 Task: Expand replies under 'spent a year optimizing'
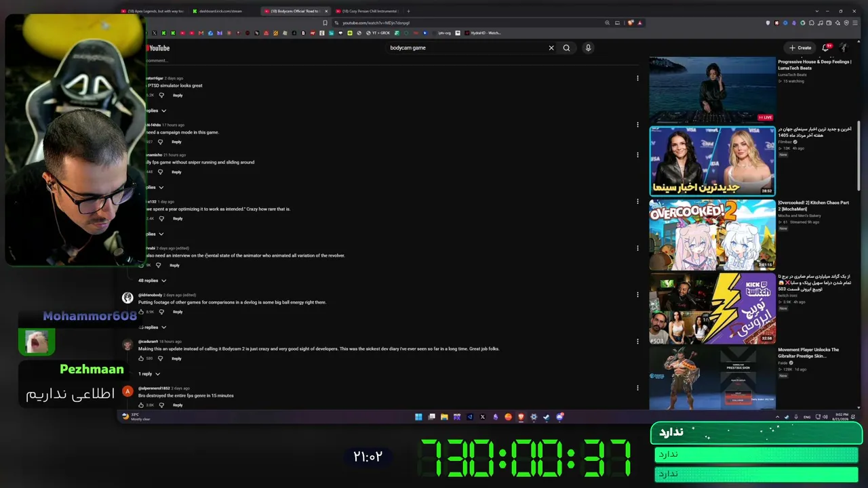pyautogui.click(x=155, y=234)
